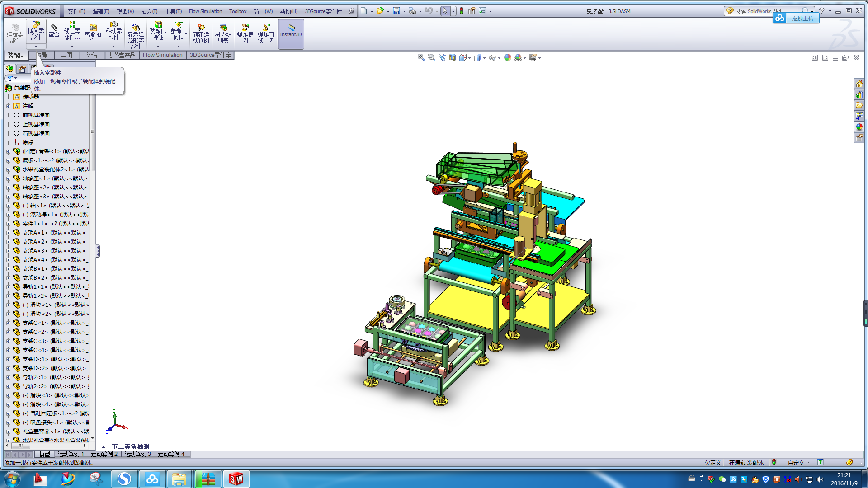Switch to the 评估 tab
This screenshot has width=868, height=488.
pos(92,55)
